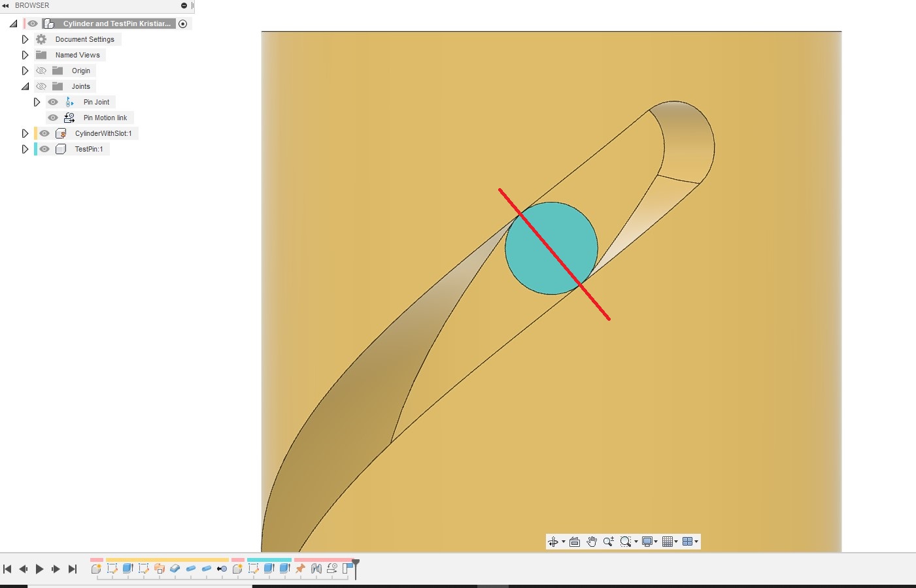Click the Look At icon
Viewport: 916px width, 588px height.
(574, 541)
